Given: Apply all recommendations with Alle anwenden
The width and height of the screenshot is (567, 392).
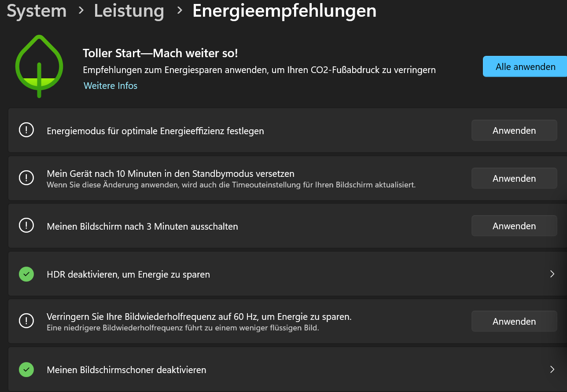Looking at the screenshot, I should (x=525, y=67).
